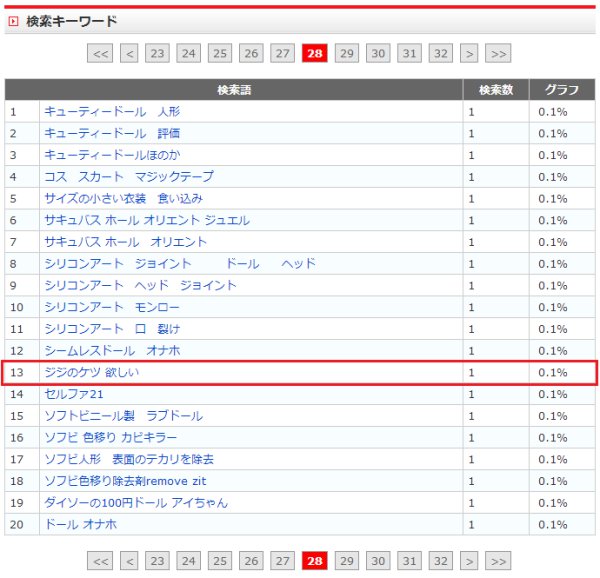Open keyword link ソフビ 色移り カビキラー
600x578 pixels.
[x=111, y=438]
